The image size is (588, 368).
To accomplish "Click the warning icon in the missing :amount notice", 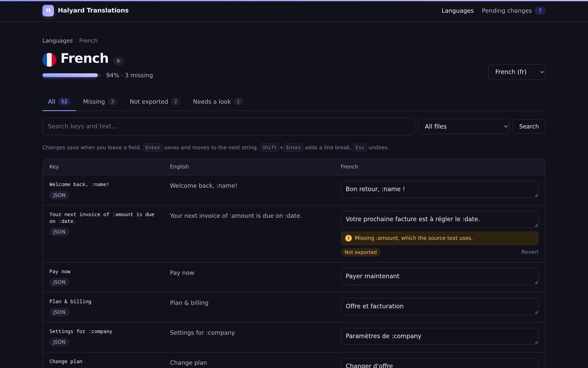I will (349, 238).
